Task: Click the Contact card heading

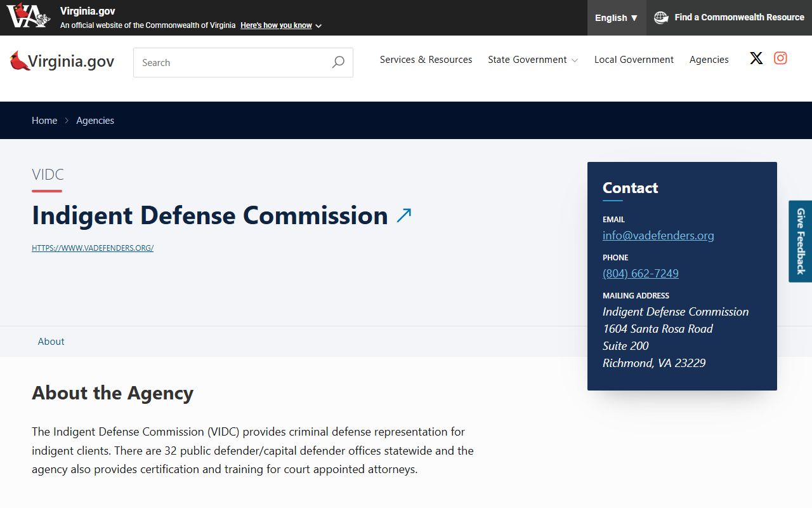Action: coord(630,188)
